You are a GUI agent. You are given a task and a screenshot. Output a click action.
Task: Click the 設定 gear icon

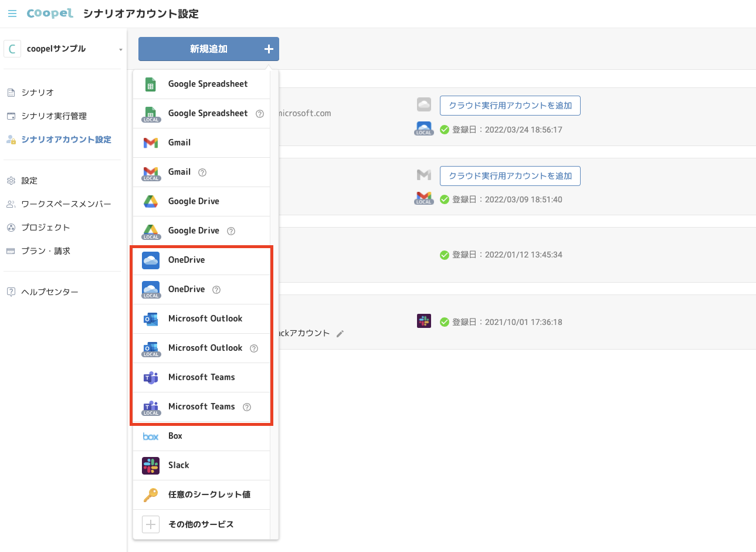11,181
